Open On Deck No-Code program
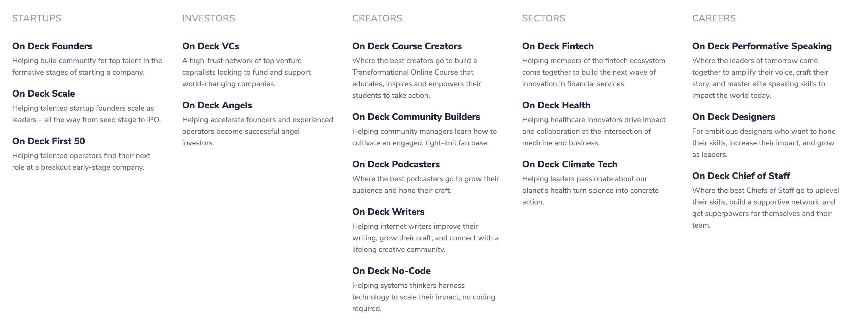This screenshot has width=868, height=329. (391, 271)
